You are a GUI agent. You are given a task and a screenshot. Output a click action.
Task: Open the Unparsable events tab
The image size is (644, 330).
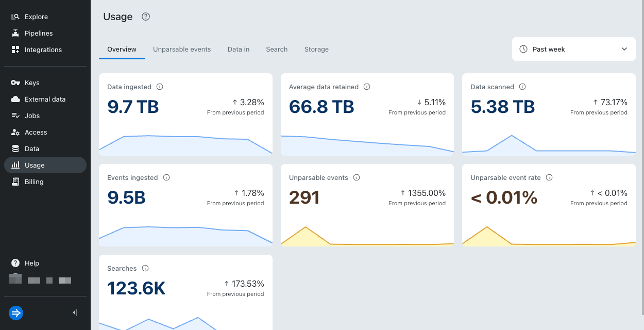(x=182, y=49)
